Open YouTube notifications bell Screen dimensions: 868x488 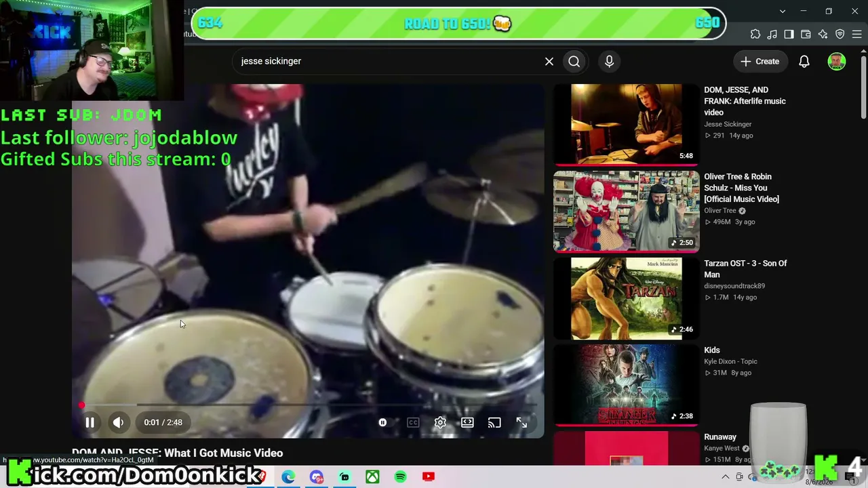click(804, 61)
